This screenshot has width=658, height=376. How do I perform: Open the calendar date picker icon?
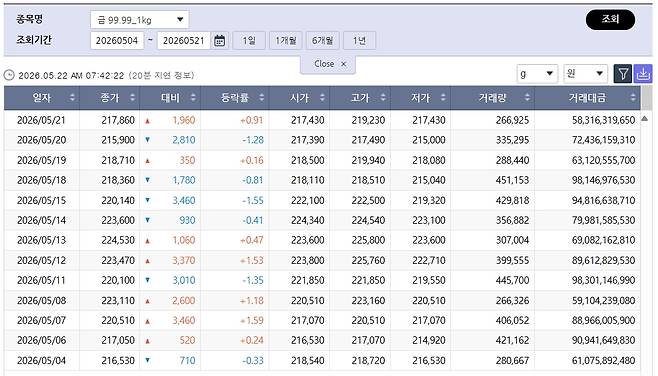[x=219, y=41]
